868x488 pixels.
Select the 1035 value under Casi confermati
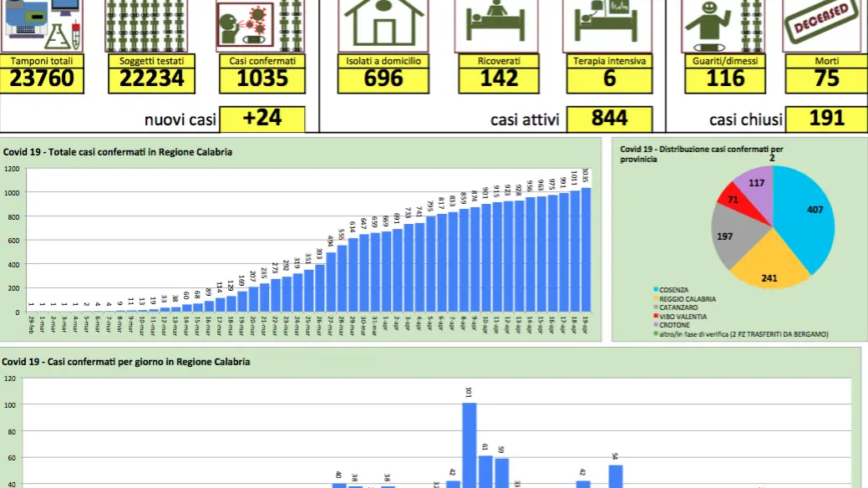pyautogui.click(x=262, y=79)
